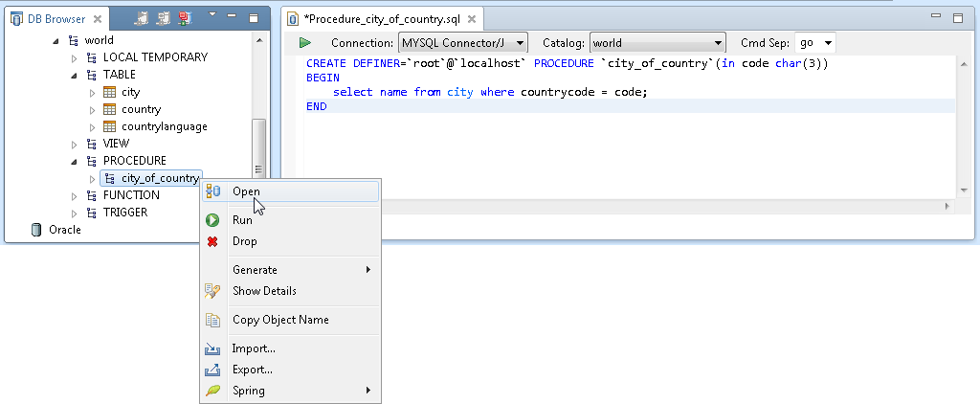980x404 pixels.
Task: Click the Show Details icon in context menu
Action: 213,291
